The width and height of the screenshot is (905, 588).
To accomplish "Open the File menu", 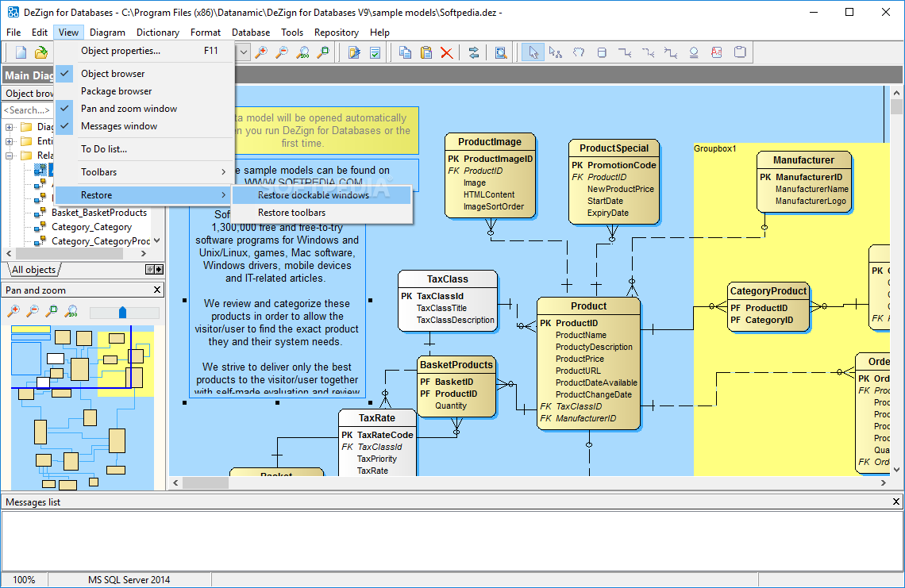I will pyautogui.click(x=13, y=33).
